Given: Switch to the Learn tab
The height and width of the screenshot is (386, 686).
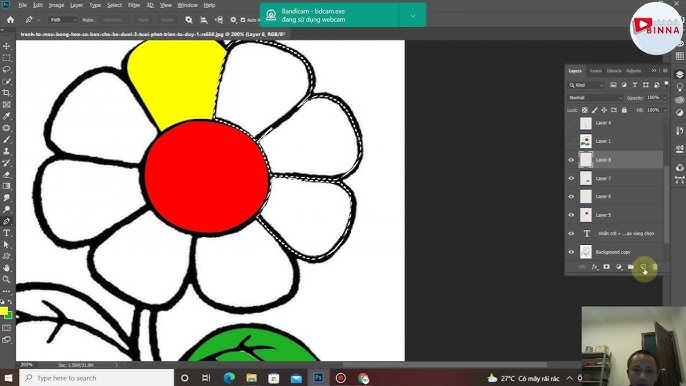Looking at the screenshot, I should (596, 71).
